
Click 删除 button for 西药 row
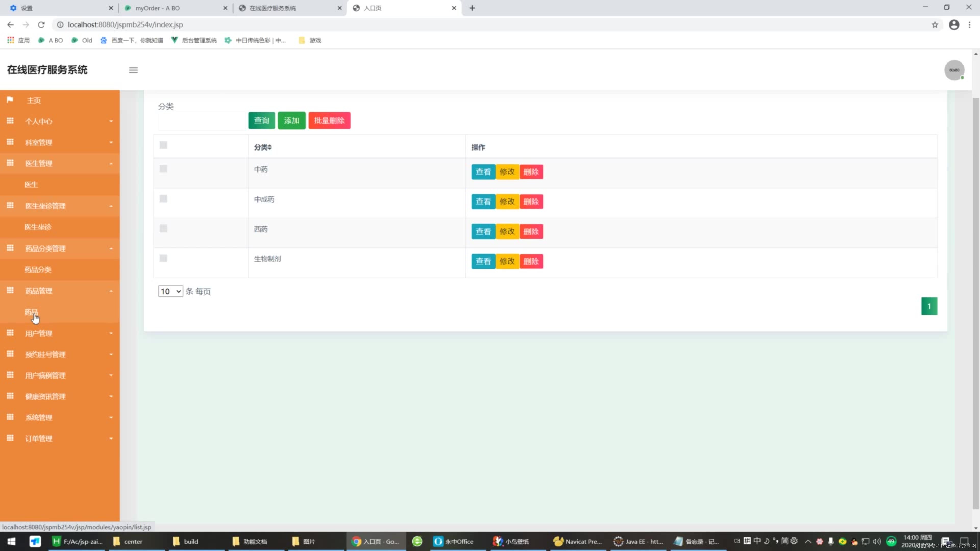[531, 232]
